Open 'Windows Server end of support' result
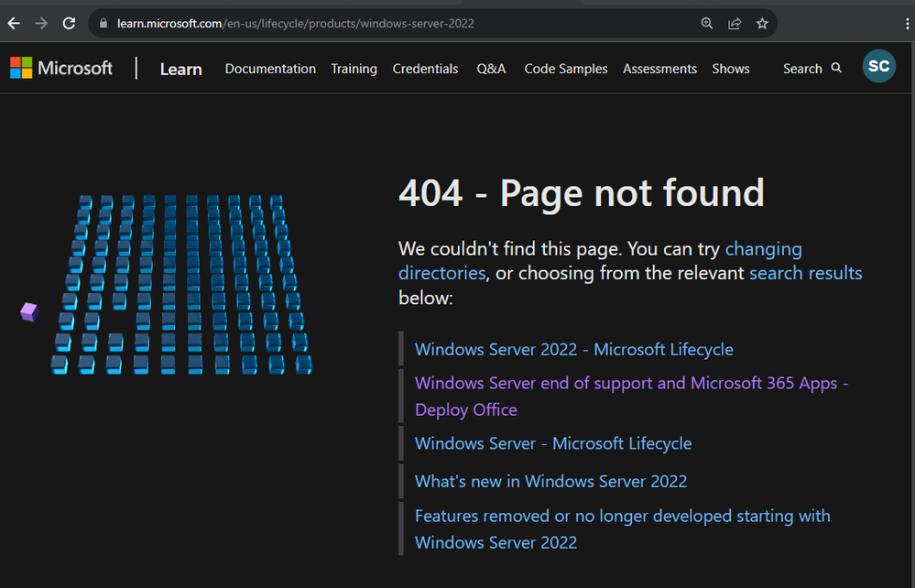 point(631,396)
